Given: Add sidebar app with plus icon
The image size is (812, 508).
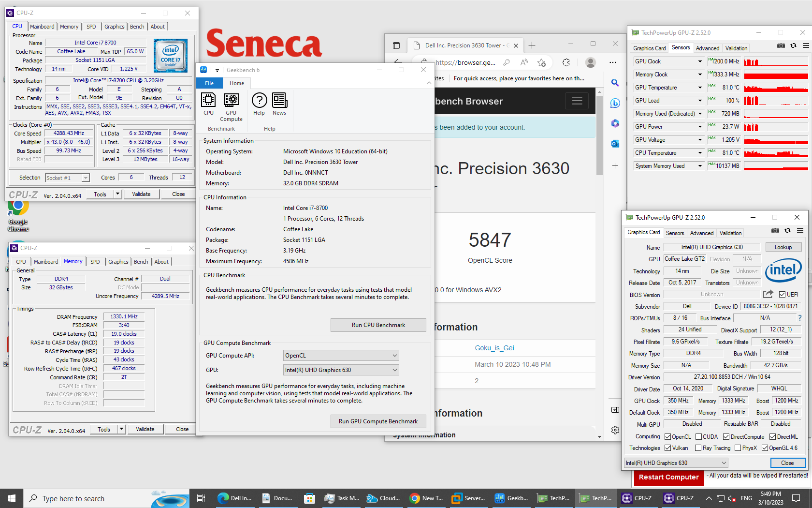Looking at the screenshot, I should point(615,165).
